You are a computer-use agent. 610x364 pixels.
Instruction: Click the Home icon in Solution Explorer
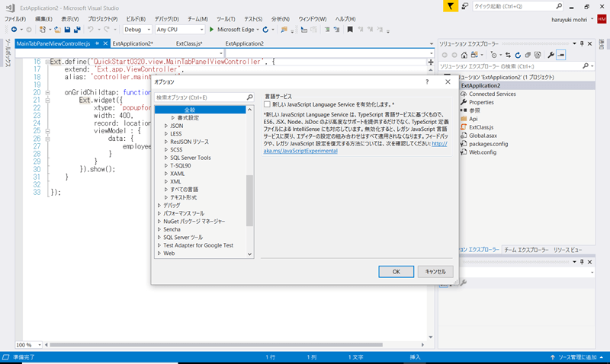[464, 55]
